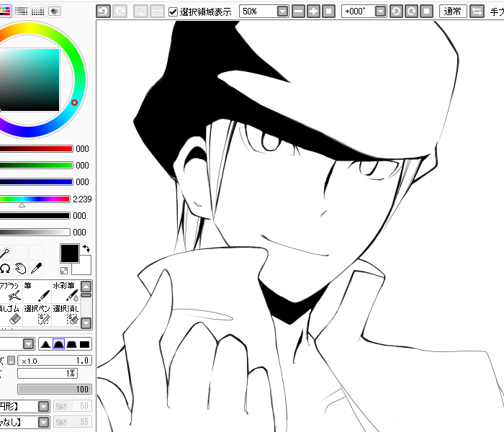Open the brush size multiplier x1.0 dropdown
The width and height of the screenshot is (504, 432).
[12, 361]
